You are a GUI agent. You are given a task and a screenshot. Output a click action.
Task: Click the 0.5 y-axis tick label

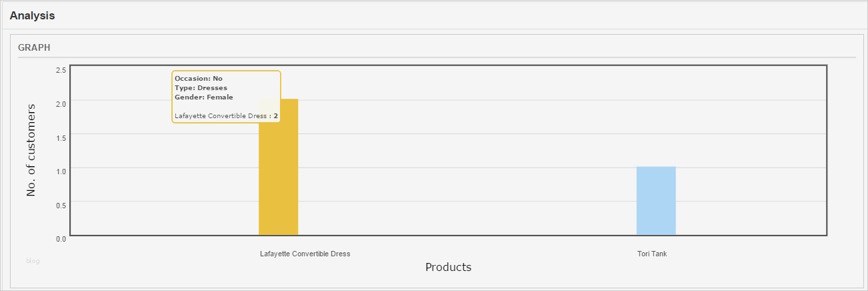tap(61, 205)
